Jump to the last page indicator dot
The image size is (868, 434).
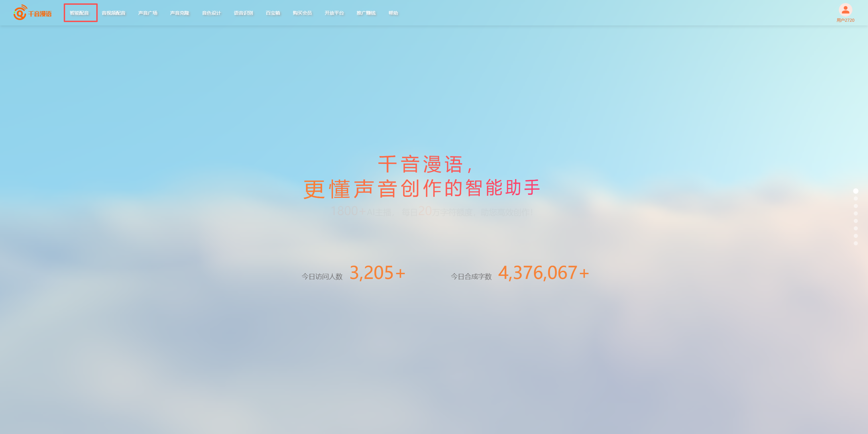pos(856,243)
